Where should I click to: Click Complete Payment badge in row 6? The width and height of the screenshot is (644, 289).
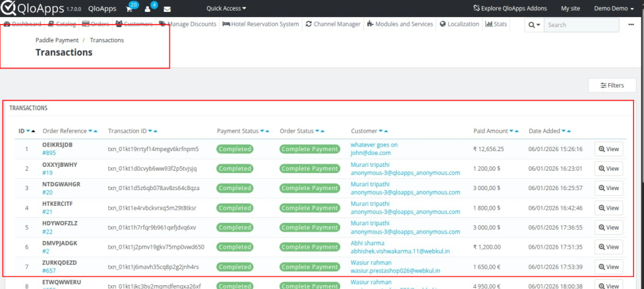(x=309, y=247)
